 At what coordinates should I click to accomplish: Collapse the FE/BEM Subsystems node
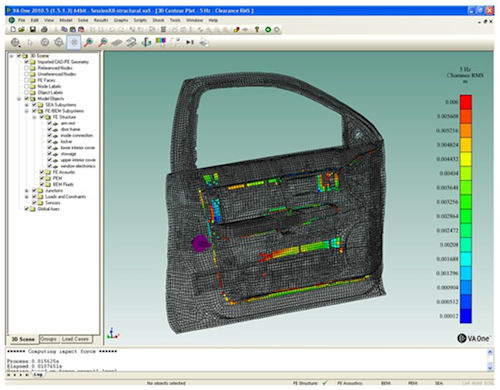click(27, 111)
